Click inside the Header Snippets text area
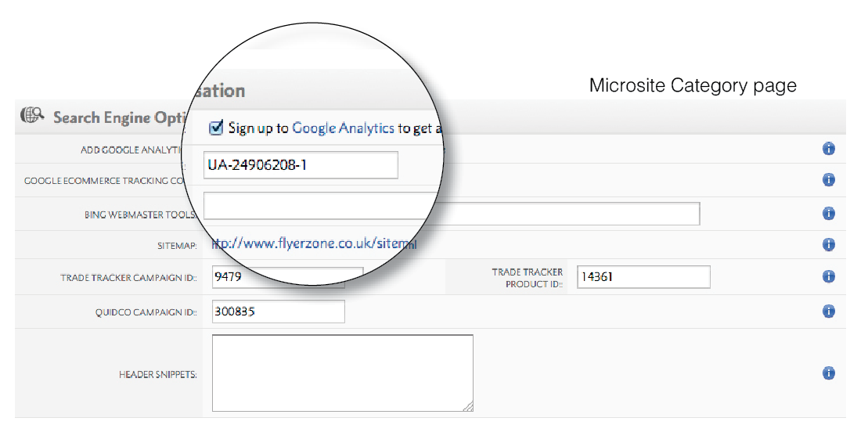This screenshot has width=868, height=436. (x=343, y=373)
